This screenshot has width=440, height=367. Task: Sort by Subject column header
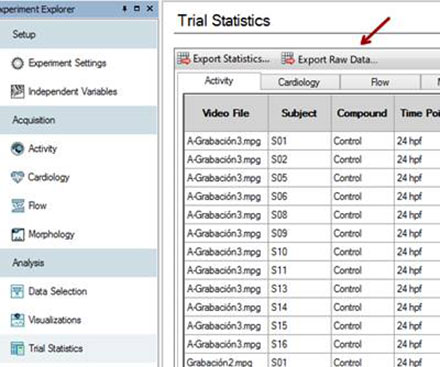pos(299,113)
